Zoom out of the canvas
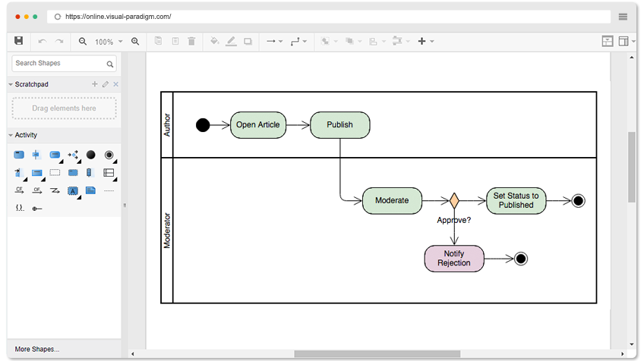 coord(83,41)
